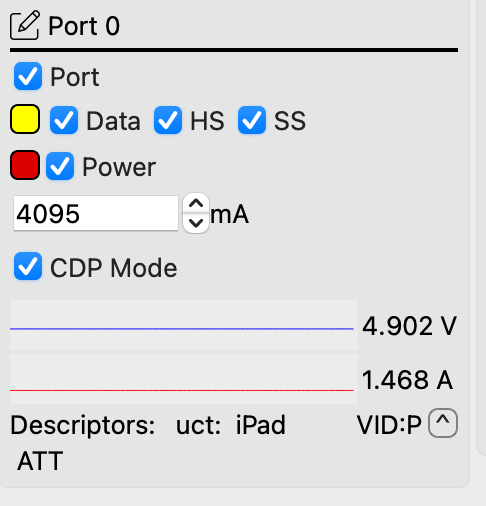Increase the mA limit with the up arrow

click(x=196, y=203)
